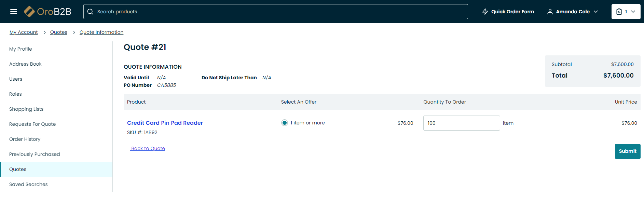Screen dimensions: 644x201
Task: Select the '1 item or more' offer
Action: pos(284,123)
